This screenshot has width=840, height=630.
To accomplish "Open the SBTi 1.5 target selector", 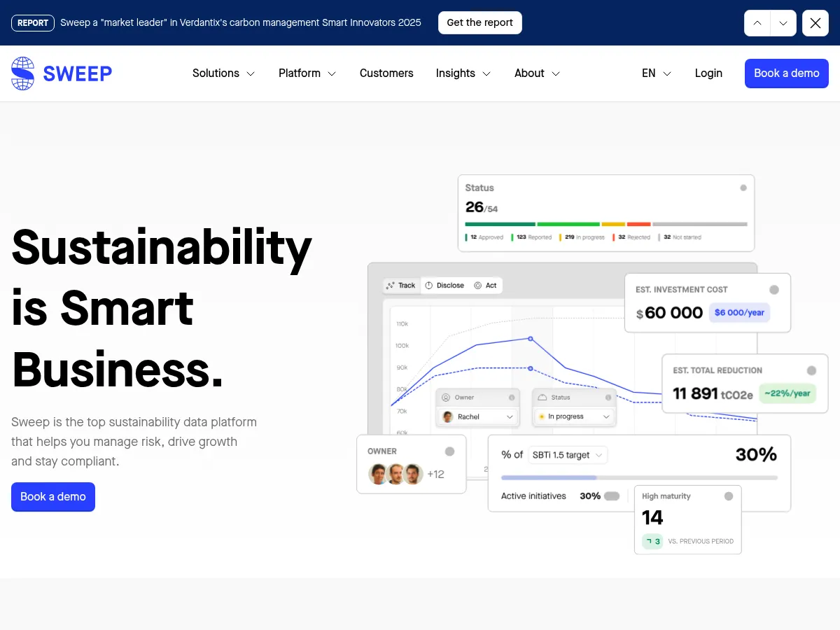I will [568, 455].
